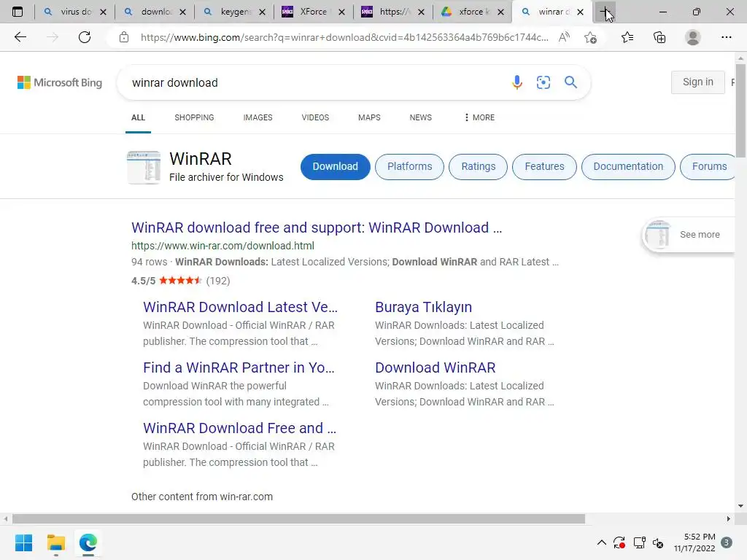Search by voice using the microphone
The image size is (747, 560).
[x=517, y=82]
